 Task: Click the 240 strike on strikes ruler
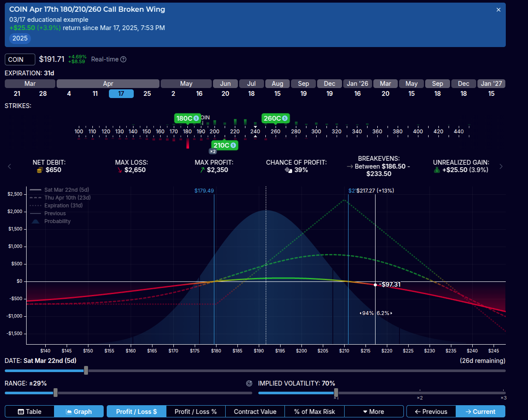coord(255,131)
